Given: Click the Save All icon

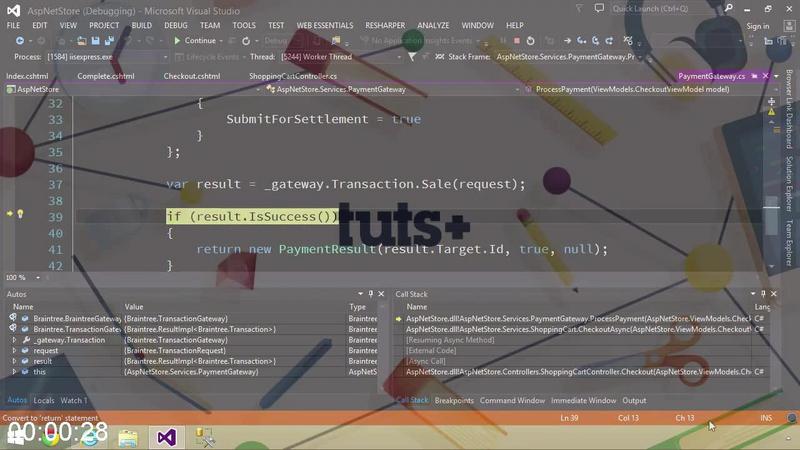Looking at the screenshot, I should click(109, 41).
